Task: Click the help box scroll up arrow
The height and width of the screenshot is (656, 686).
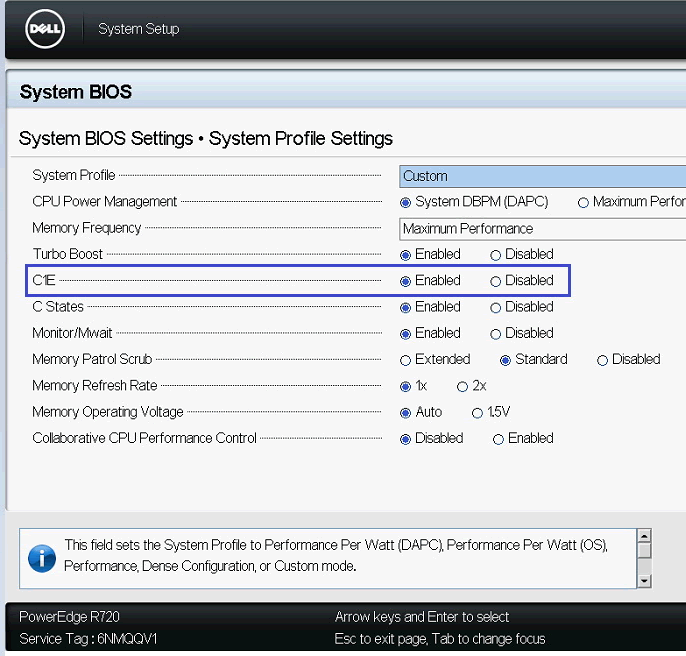Action: [644, 536]
